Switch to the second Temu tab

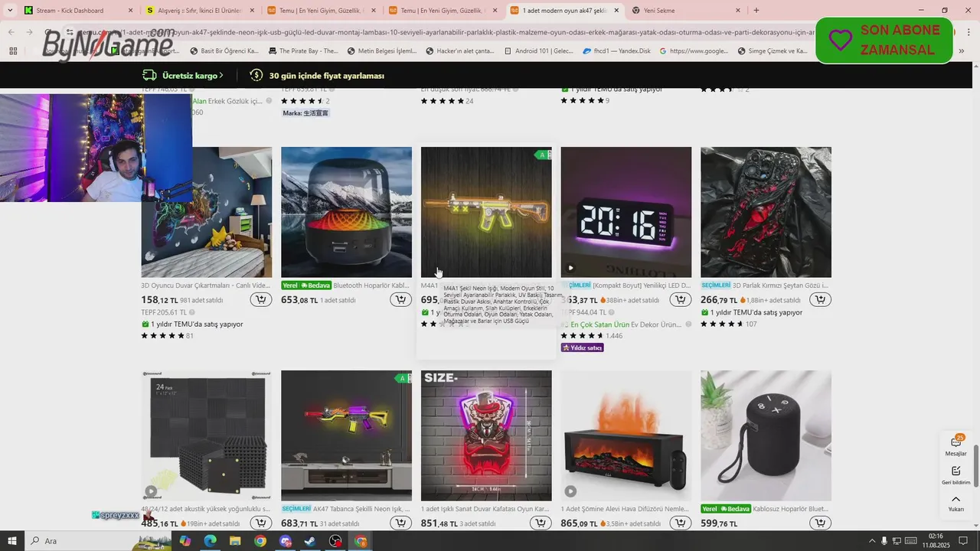[x=442, y=11]
